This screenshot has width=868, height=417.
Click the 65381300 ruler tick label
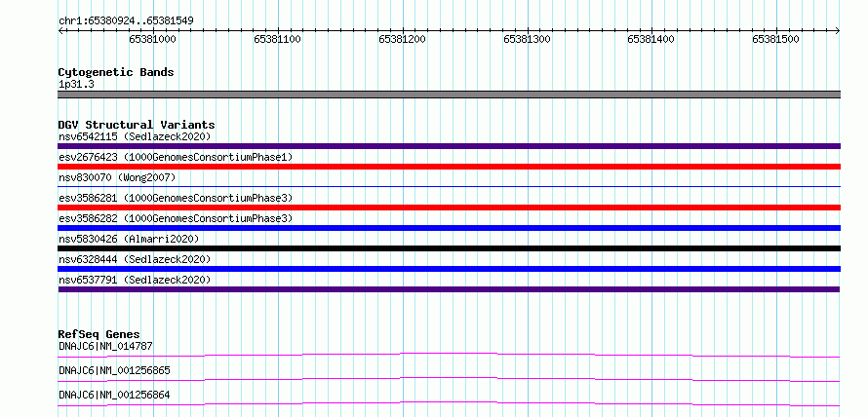pos(527,40)
